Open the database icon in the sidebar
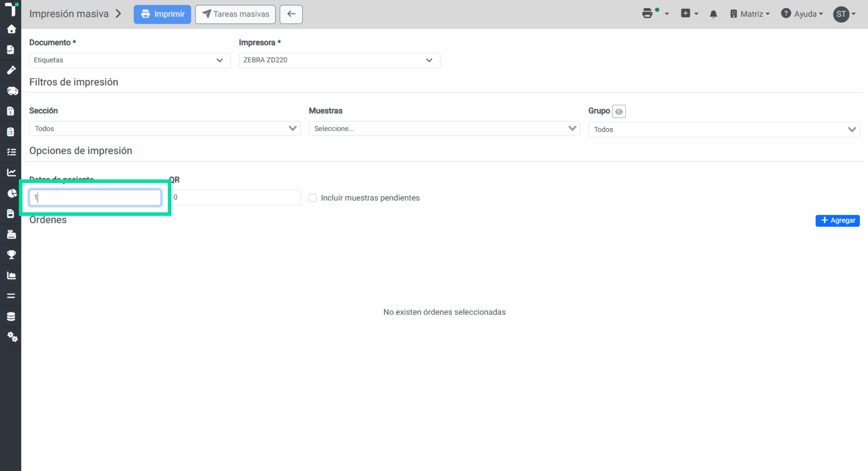 coord(11,317)
